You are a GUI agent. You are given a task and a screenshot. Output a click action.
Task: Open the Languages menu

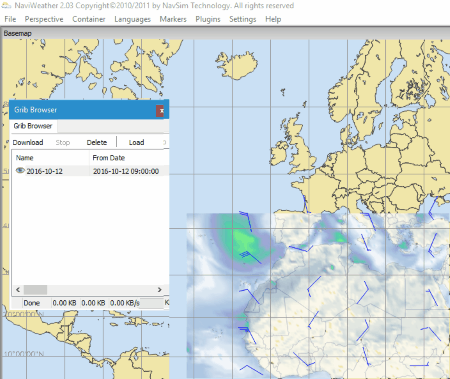pyautogui.click(x=132, y=19)
